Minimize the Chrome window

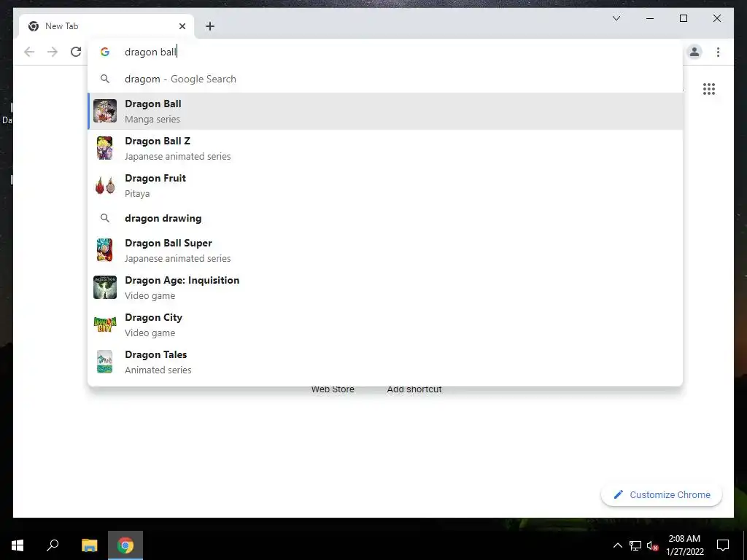(x=650, y=18)
